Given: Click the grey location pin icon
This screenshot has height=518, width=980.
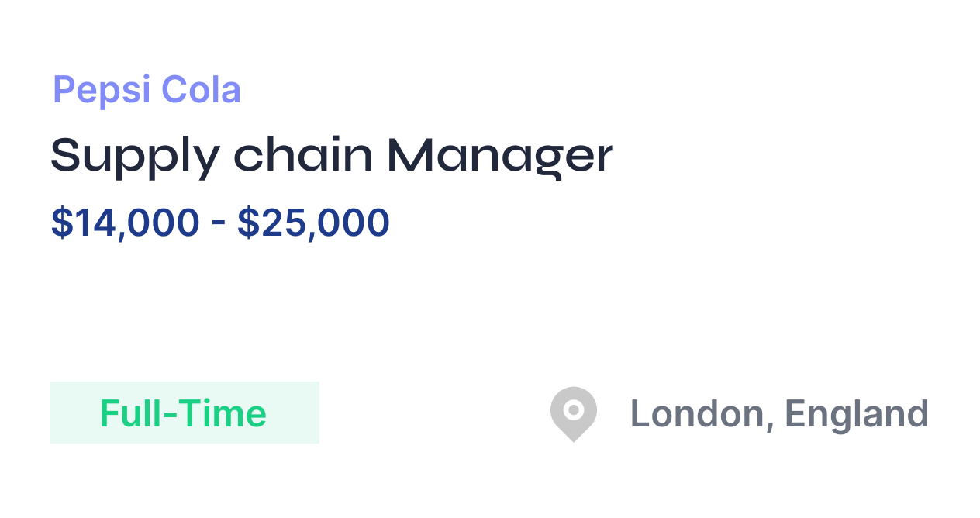Looking at the screenshot, I should 574,414.
